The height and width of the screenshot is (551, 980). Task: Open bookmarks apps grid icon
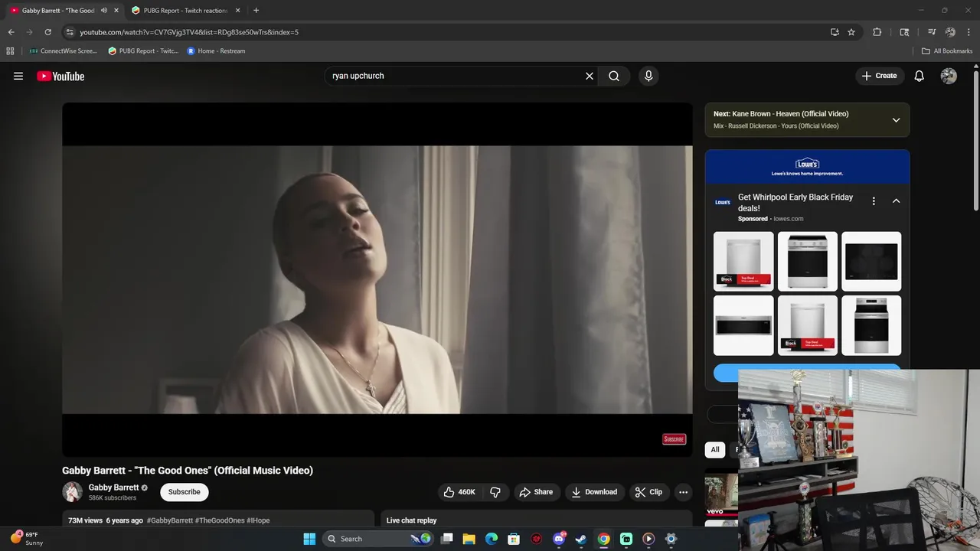click(x=10, y=51)
